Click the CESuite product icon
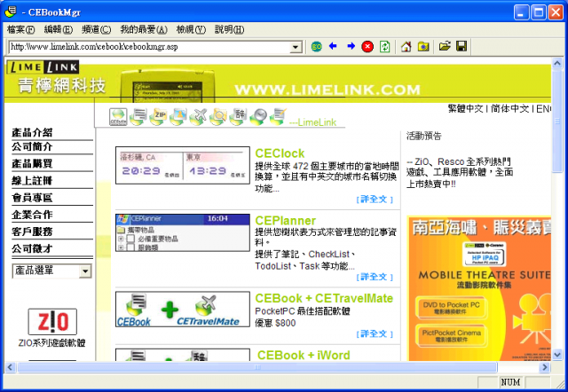Viewport: 568px width, 392px height. tap(118, 116)
